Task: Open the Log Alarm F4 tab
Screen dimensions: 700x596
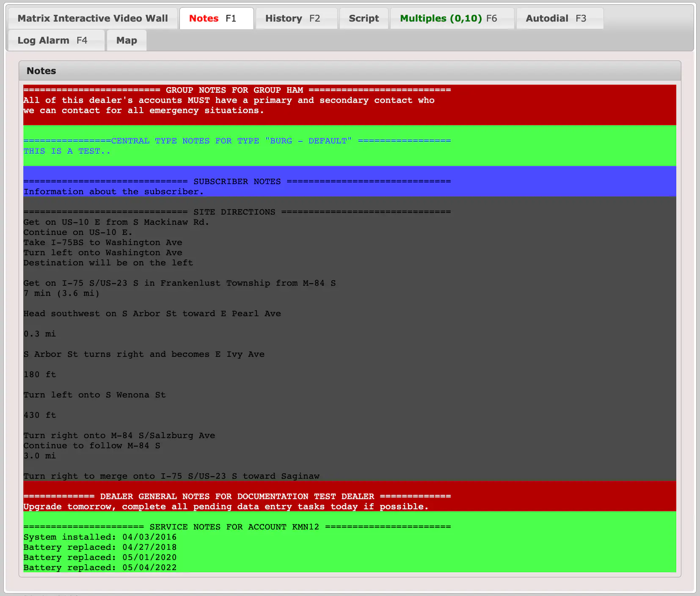Action: click(x=56, y=40)
